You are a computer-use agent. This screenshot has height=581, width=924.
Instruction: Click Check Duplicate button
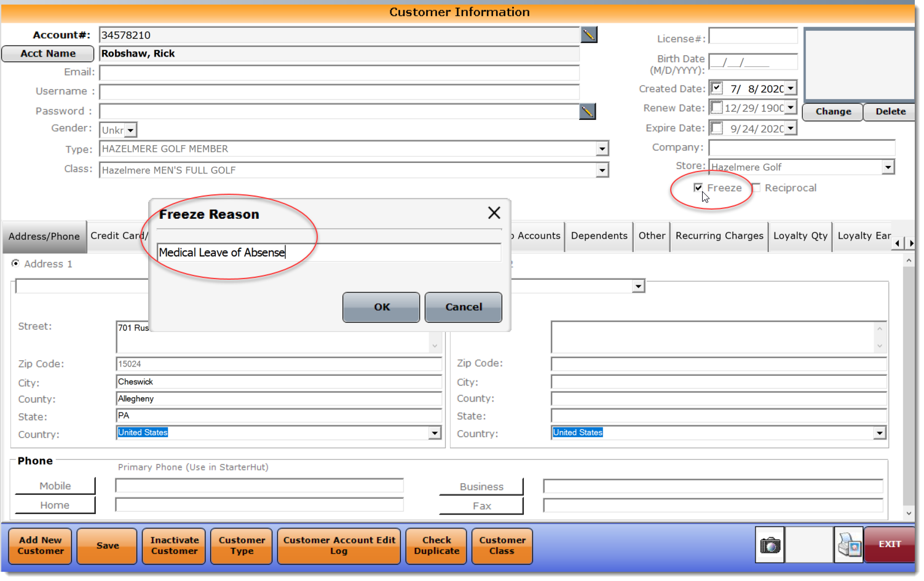point(436,546)
